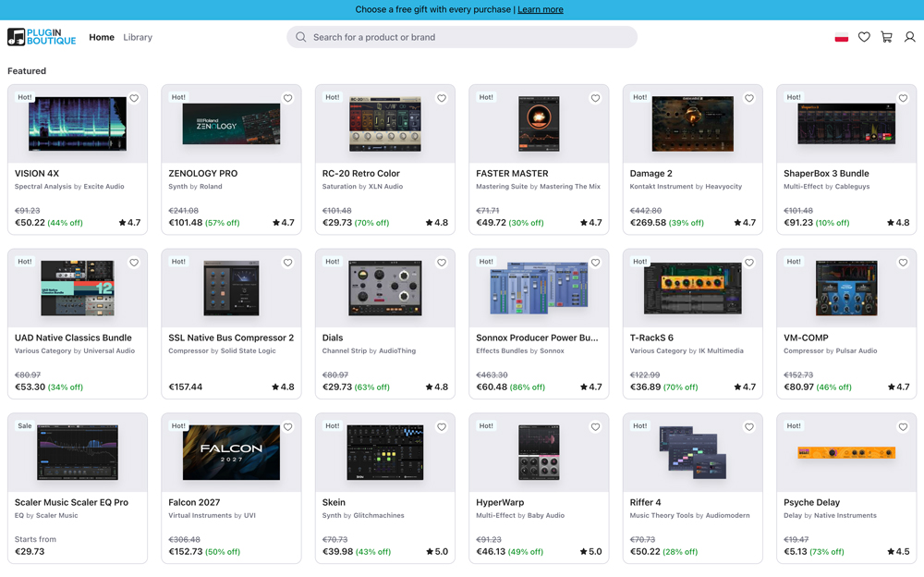Focus the product or brand search field
Viewport: 924px width, 577px height.
point(461,37)
